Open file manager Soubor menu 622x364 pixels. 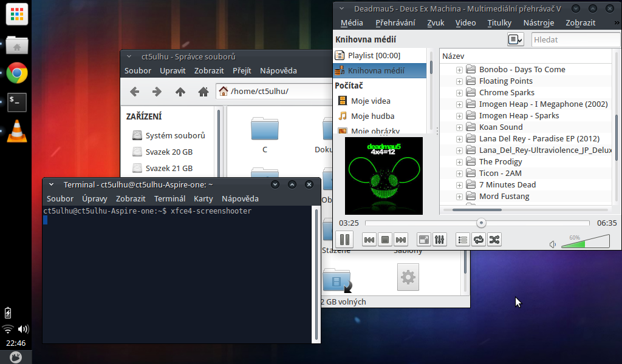tap(138, 71)
